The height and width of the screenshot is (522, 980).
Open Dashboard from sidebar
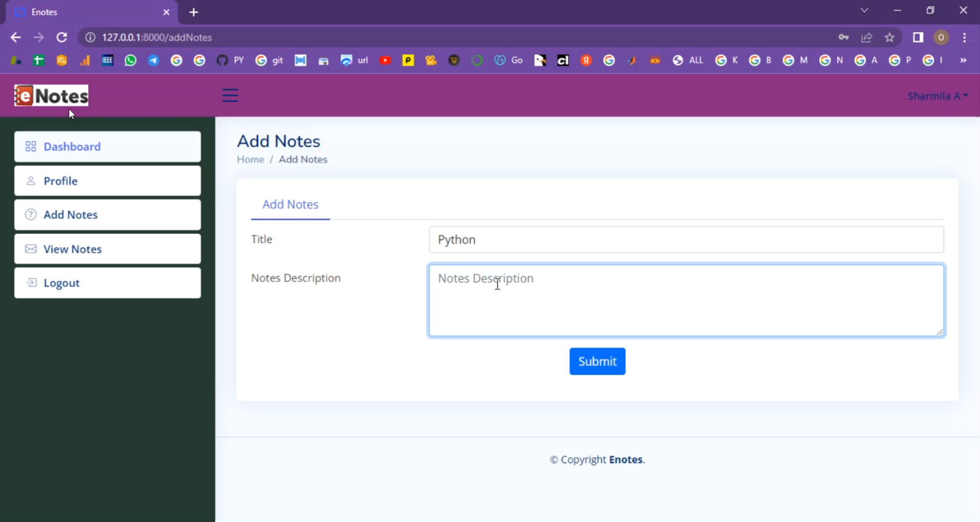pyautogui.click(x=108, y=146)
